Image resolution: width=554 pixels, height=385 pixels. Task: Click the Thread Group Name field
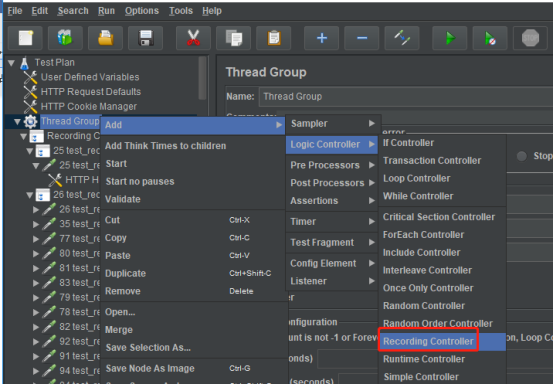click(x=406, y=97)
